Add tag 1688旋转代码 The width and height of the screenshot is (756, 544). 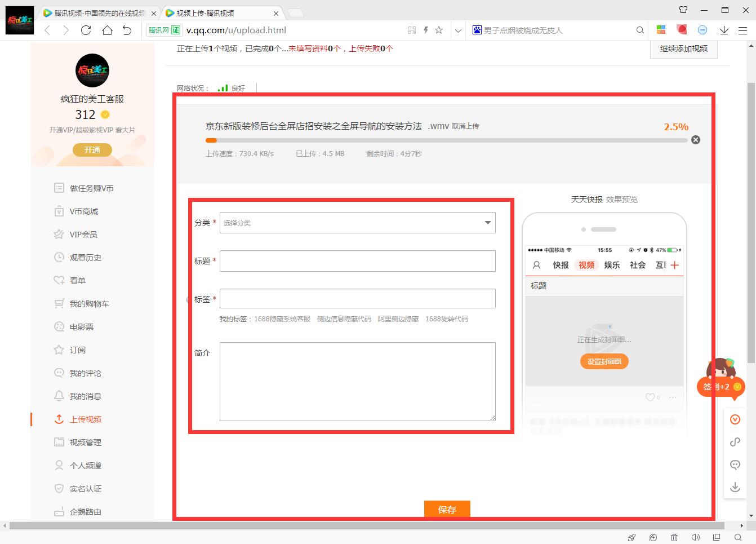[447, 319]
